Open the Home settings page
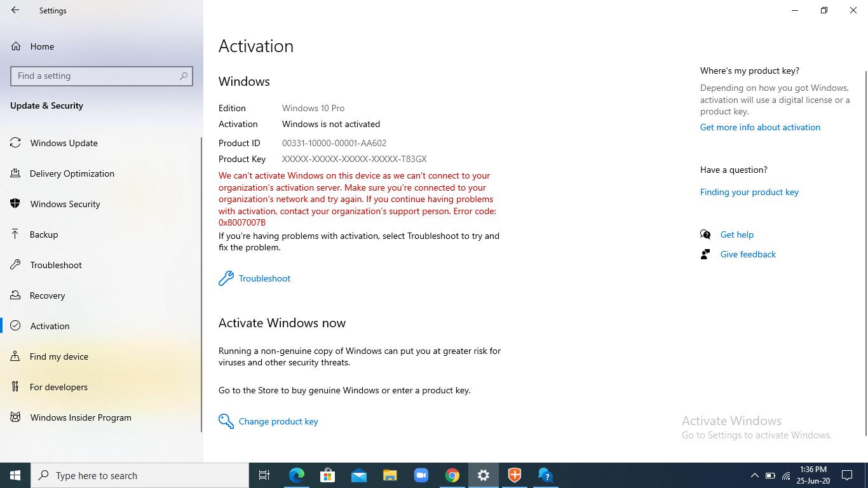 pos(102,46)
